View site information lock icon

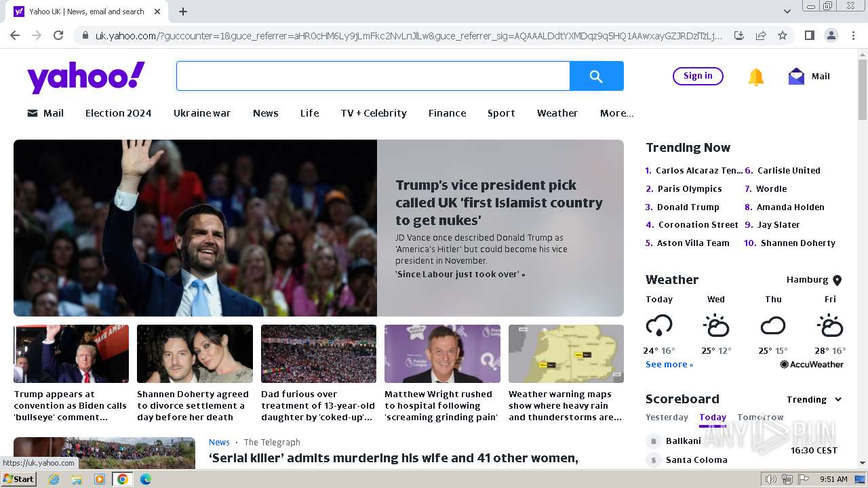point(84,36)
